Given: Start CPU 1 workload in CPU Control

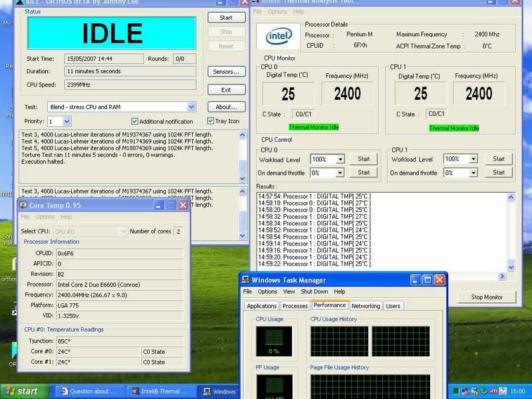Looking at the screenshot, I should [498, 159].
